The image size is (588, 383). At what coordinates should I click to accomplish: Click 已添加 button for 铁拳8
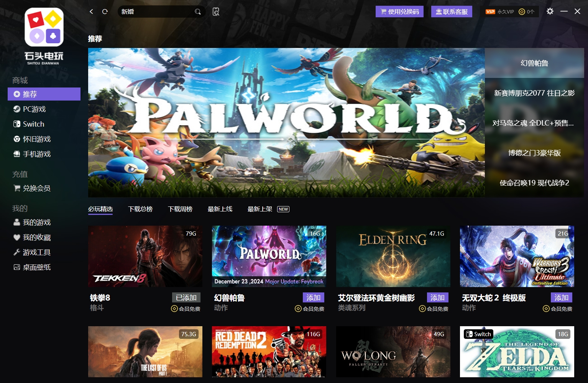click(186, 297)
